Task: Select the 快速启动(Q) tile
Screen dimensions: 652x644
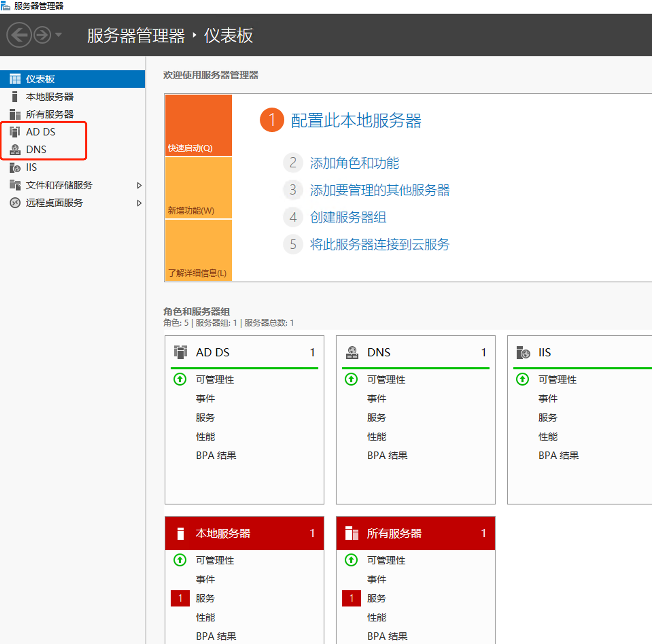Action: [x=198, y=125]
